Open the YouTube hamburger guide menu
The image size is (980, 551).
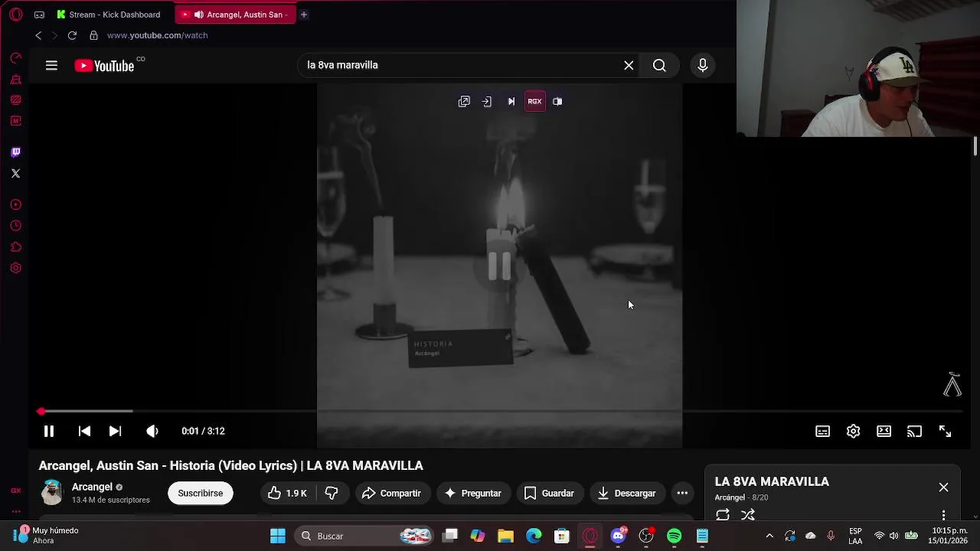(51, 66)
